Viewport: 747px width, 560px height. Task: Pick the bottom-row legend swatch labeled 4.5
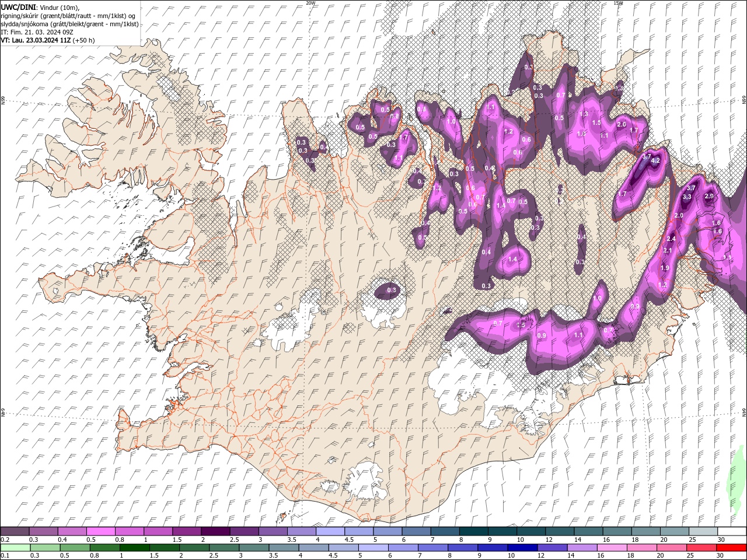[x=343, y=547]
